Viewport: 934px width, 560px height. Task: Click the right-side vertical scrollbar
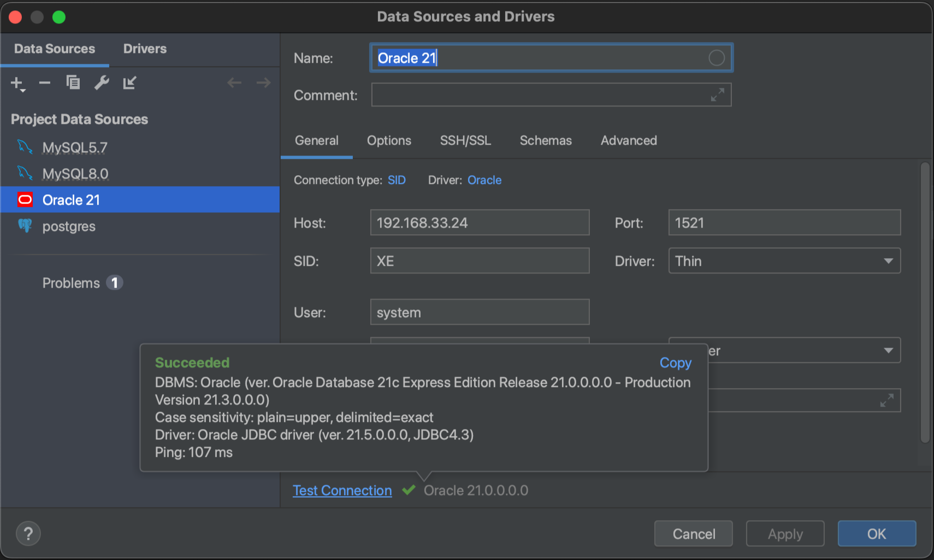pos(925,303)
